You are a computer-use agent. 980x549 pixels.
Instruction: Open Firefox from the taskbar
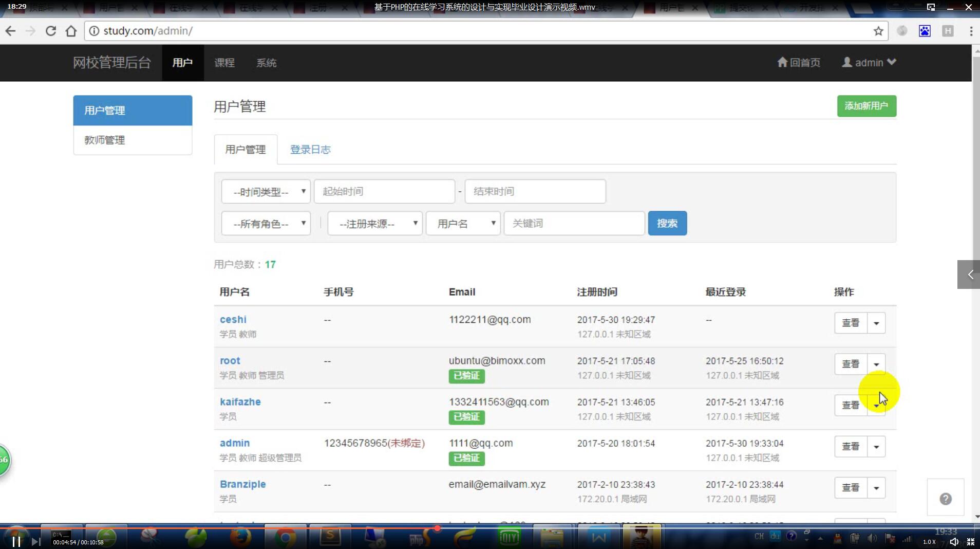point(240,537)
